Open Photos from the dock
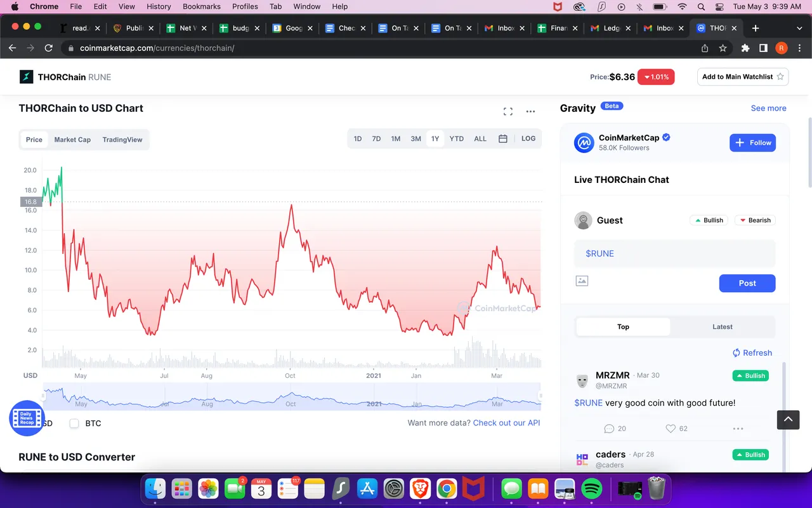 [208, 488]
